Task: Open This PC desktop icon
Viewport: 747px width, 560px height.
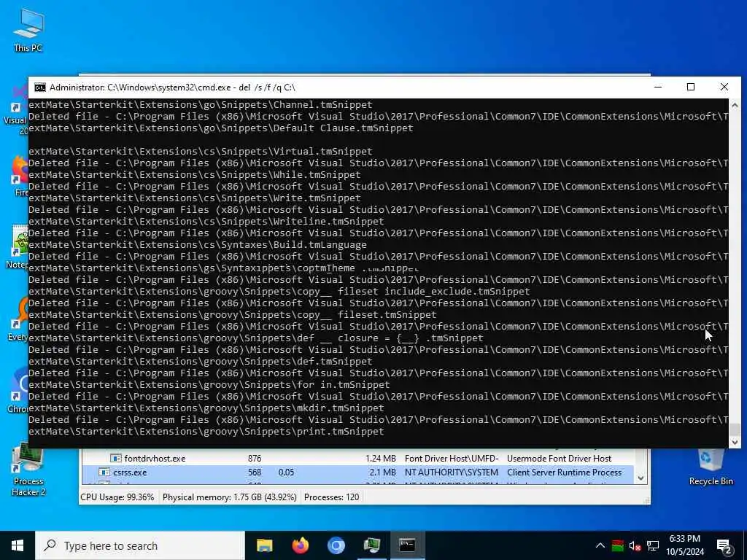Action: tap(28, 31)
